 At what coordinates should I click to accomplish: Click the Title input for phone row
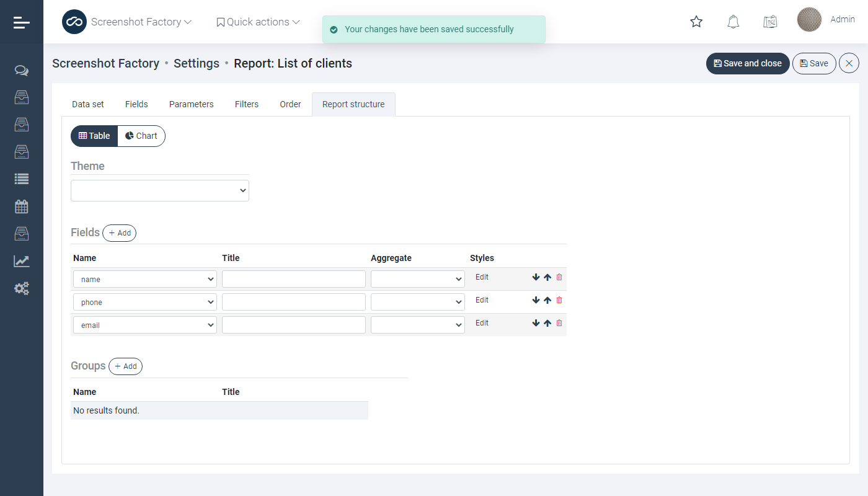(x=294, y=302)
